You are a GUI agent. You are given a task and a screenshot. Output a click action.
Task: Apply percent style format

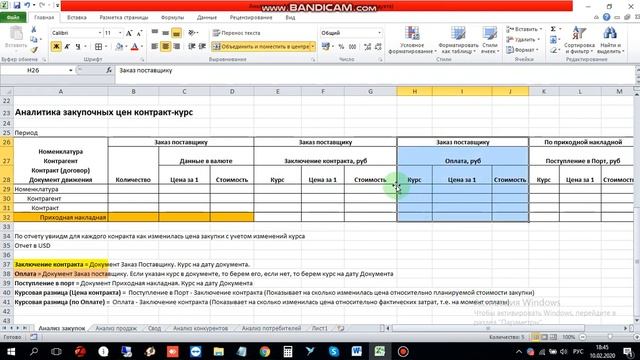[341, 47]
